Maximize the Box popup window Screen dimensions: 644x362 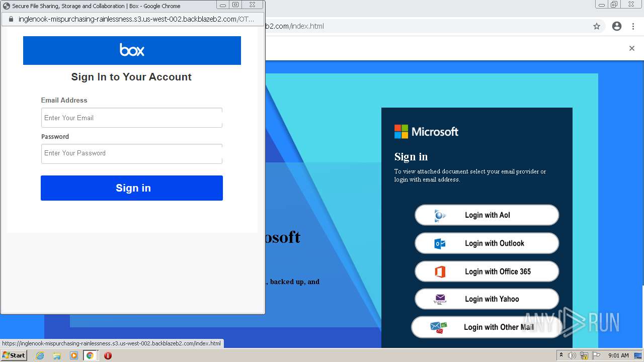tap(235, 6)
